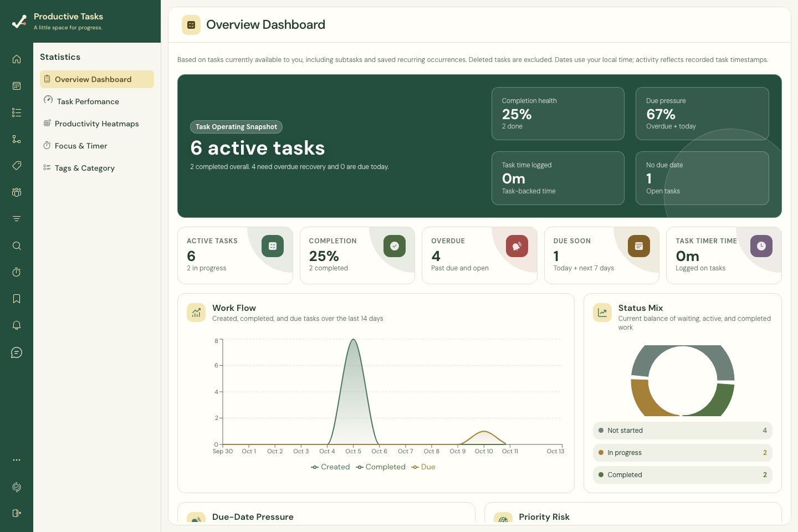Click the 'Logged on tasks' text

pyautogui.click(x=700, y=268)
